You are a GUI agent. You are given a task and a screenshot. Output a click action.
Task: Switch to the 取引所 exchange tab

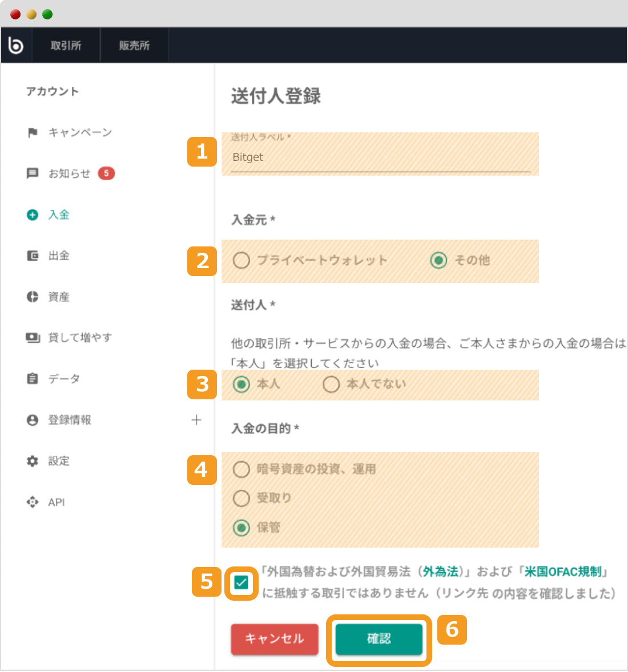[67, 44]
